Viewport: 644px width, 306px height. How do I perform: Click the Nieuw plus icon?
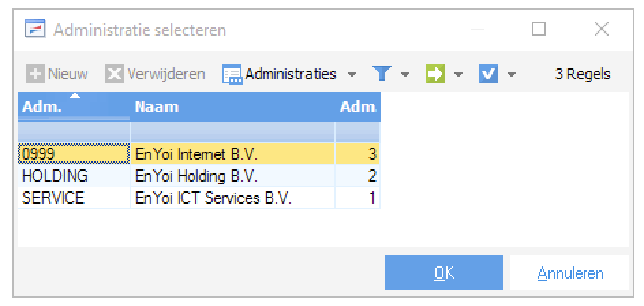point(35,73)
